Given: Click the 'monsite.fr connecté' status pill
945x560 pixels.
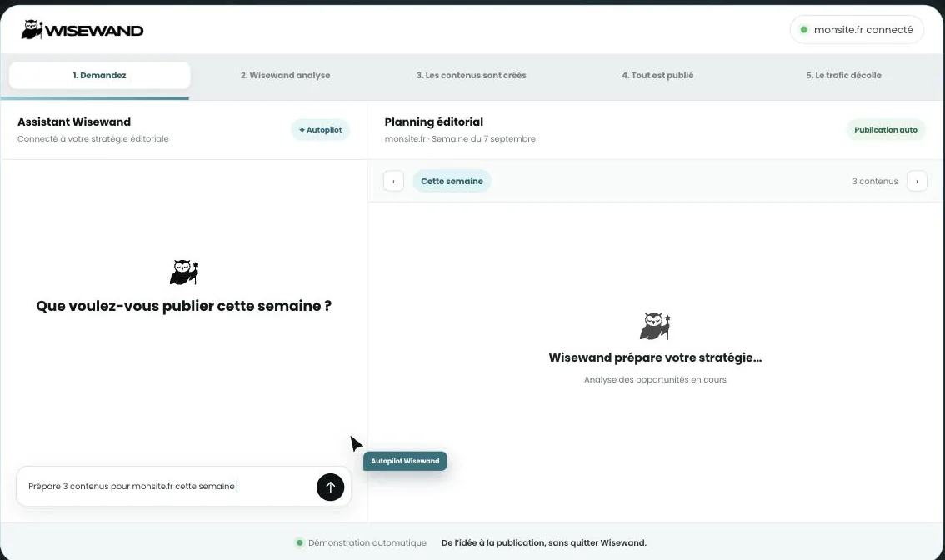Looking at the screenshot, I should click(857, 29).
